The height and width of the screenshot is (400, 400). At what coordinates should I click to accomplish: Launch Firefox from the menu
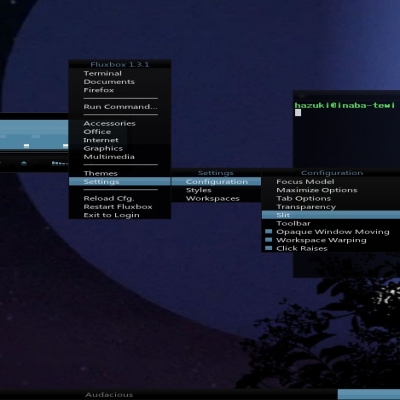[120, 90]
